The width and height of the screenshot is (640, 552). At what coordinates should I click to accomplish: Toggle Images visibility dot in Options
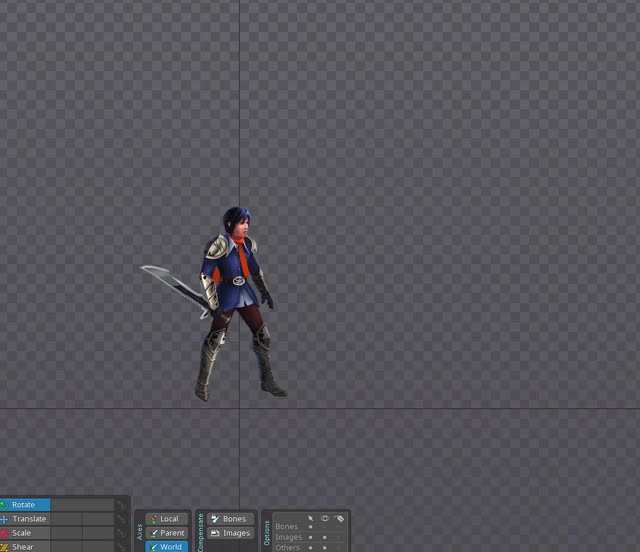324,537
